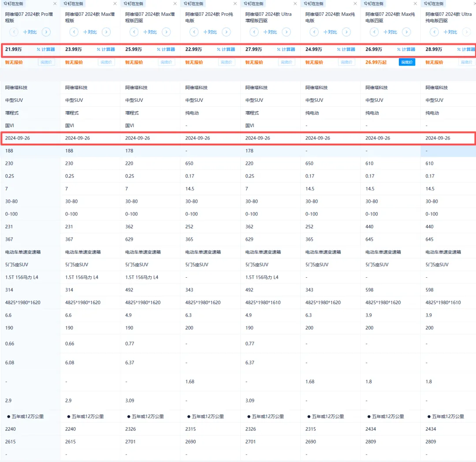Remove the 24.99万 Max纯电版 column

(355, 4)
